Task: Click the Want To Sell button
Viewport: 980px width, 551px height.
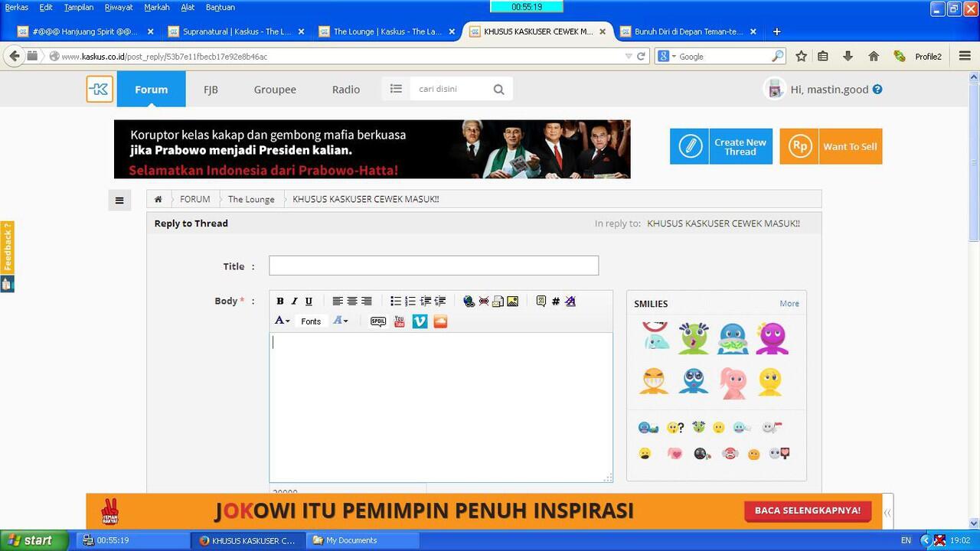Action: (x=831, y=146)
